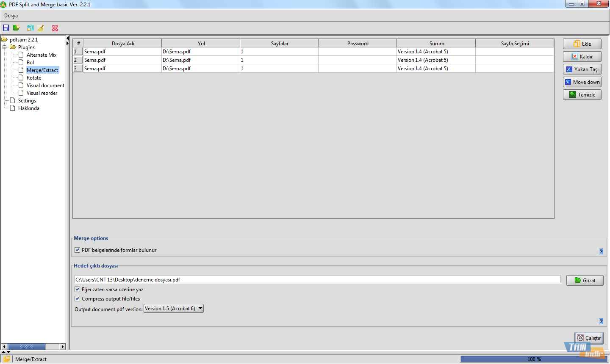Click the status bar log icon at bottom left

tap(7, 359)
